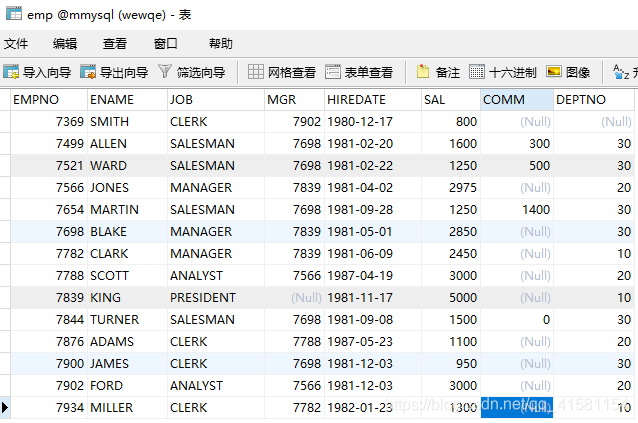Screen dimensions: 638x423
Task: Open the 窗口 (Window) menu
Action: [x=166, y=43]
